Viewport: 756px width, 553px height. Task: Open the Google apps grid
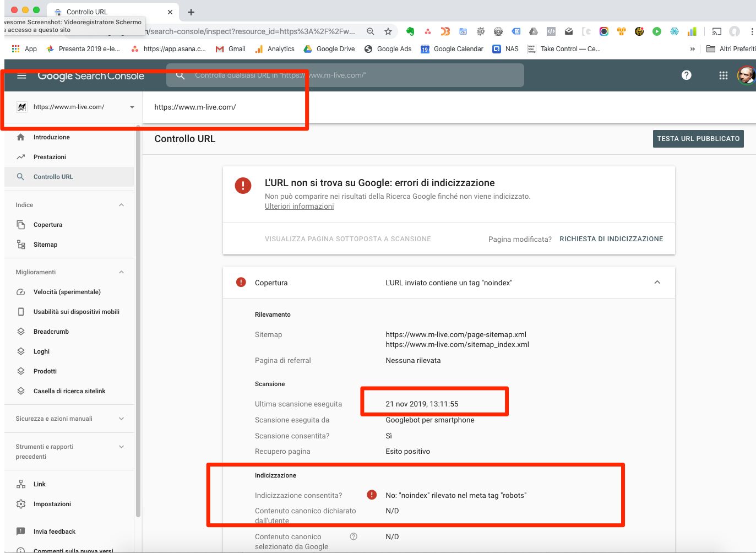(724, 75)
